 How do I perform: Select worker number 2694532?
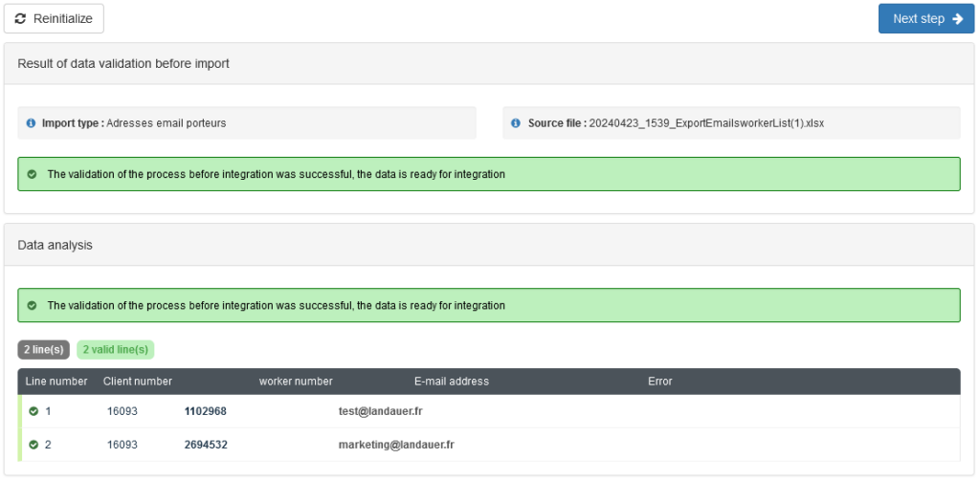pos(206,445)
